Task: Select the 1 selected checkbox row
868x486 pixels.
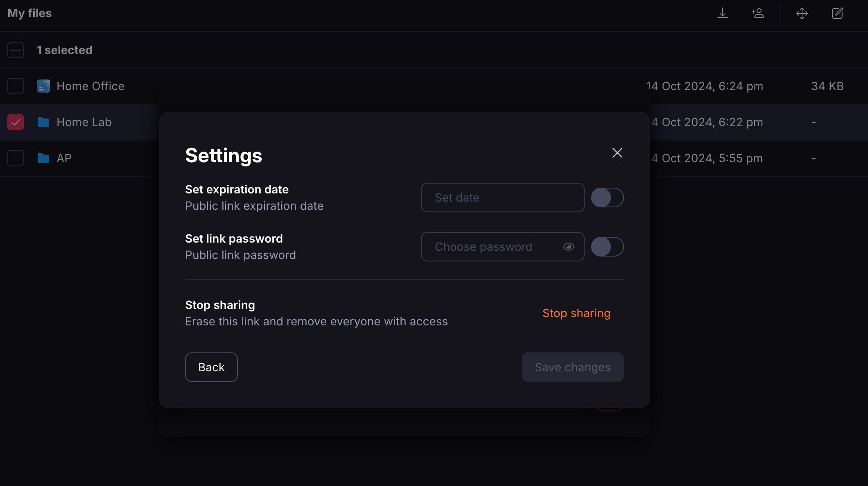Action: 16,50
